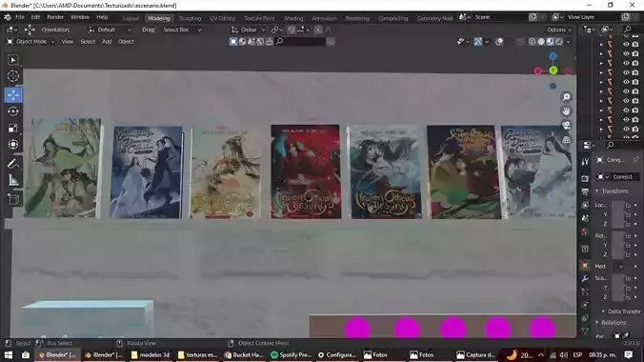The image size is (644, 362).
Task: Open the viewport View menu
Action: coord(68,42)
